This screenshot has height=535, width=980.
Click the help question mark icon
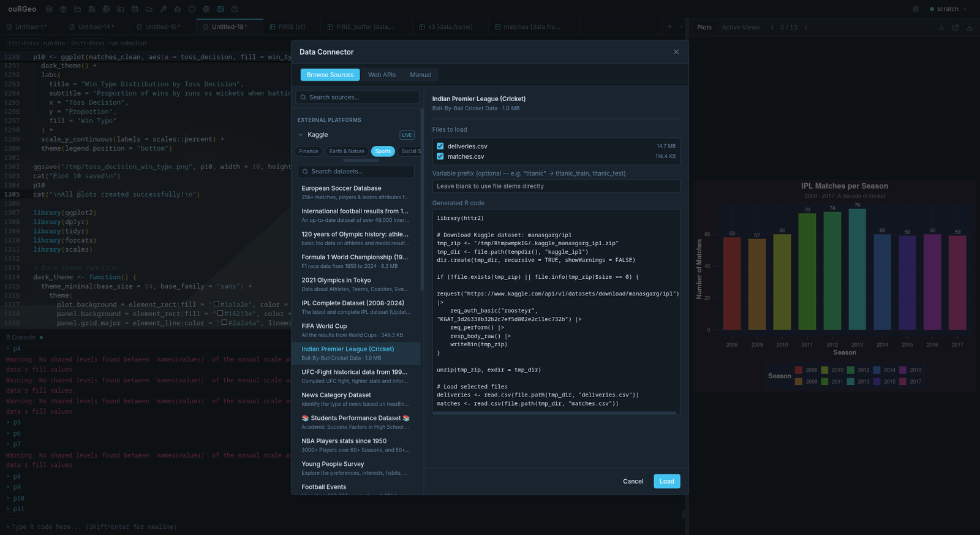(235, 9)
